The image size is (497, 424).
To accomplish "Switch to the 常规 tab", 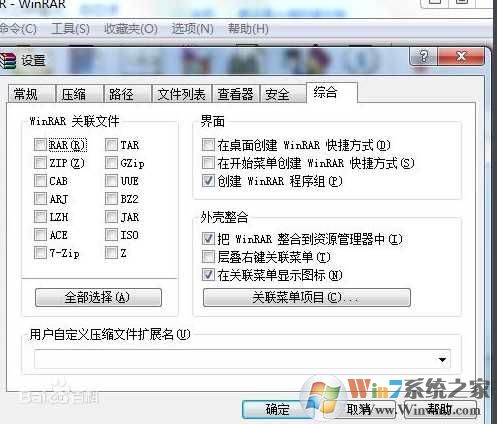I will (x=32, y=94).
